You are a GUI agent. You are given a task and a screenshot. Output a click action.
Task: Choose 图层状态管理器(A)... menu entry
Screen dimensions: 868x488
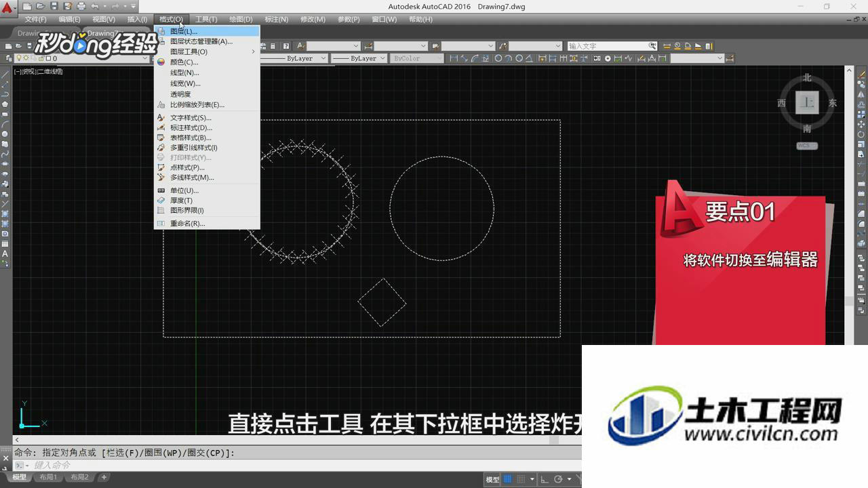tap(207, 41)
